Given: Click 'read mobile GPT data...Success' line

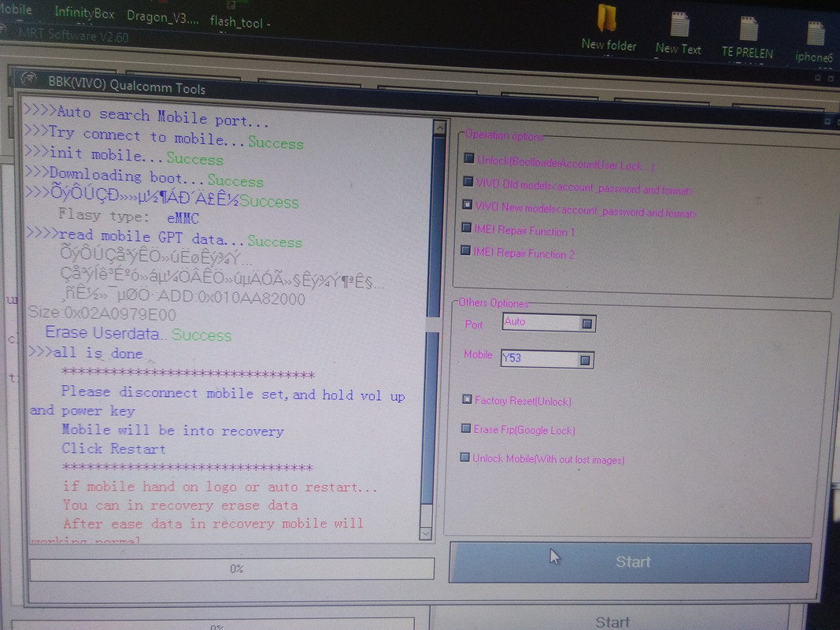Looking at the screenshot, I should point(164,239).
